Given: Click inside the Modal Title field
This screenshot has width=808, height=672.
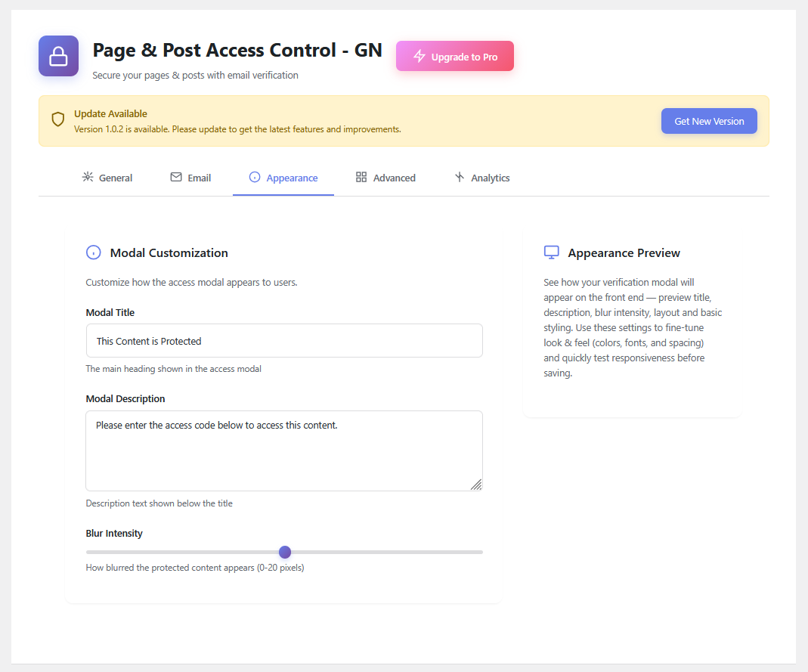Looking at the screenshot, I should [284, 340].
